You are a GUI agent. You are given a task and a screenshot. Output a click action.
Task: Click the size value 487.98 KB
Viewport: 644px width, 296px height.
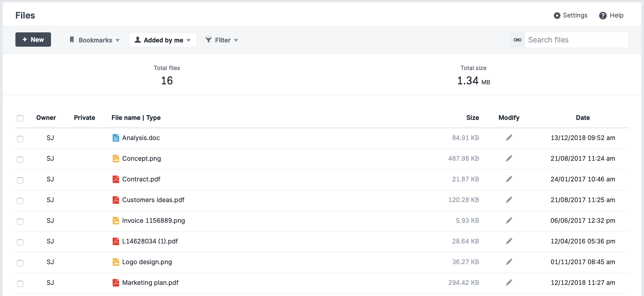pos(464,159)
